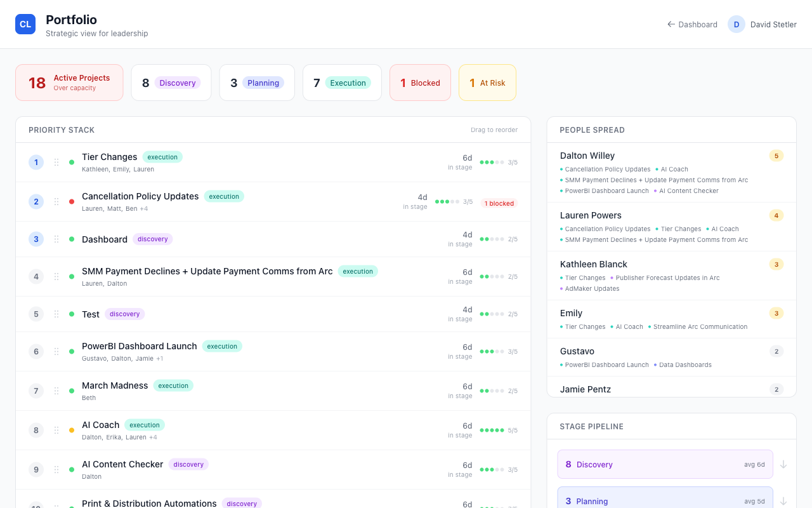This screenshot has width=812, height=508.
Task: Select the priority number circle for Dashboard
Action: 36,239
